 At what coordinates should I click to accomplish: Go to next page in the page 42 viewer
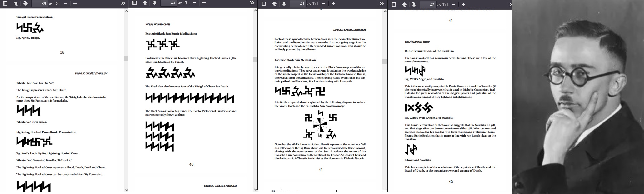pyautogui.click(x=414, y=5)
